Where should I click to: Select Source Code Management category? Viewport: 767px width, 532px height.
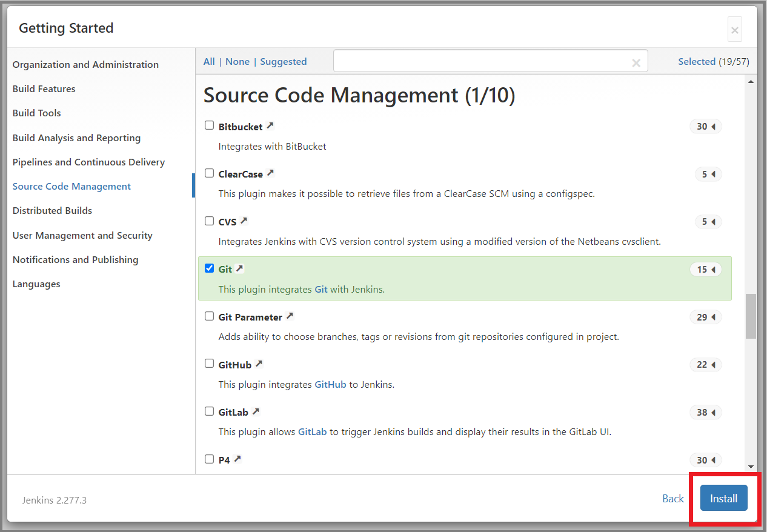pos(71,186)
